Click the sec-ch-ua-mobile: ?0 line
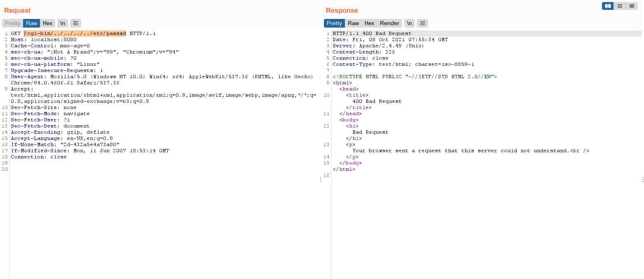644x279 pixels. point(44,58)
